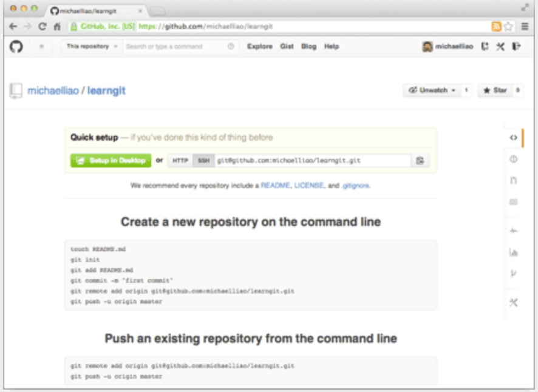Open the README link
538x392 pixels.
coord(275,186)
